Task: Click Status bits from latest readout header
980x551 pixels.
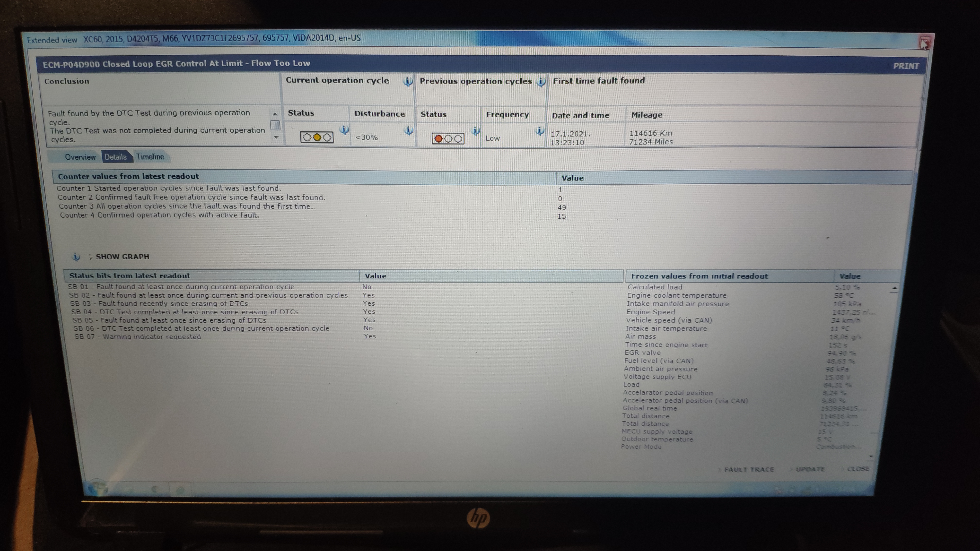Action: coord(129,276)
